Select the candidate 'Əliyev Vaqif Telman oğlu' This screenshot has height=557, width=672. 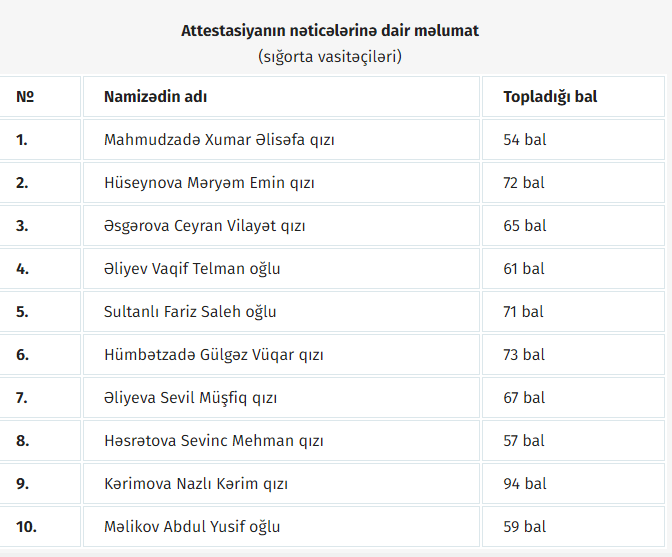tap(192, 269)
